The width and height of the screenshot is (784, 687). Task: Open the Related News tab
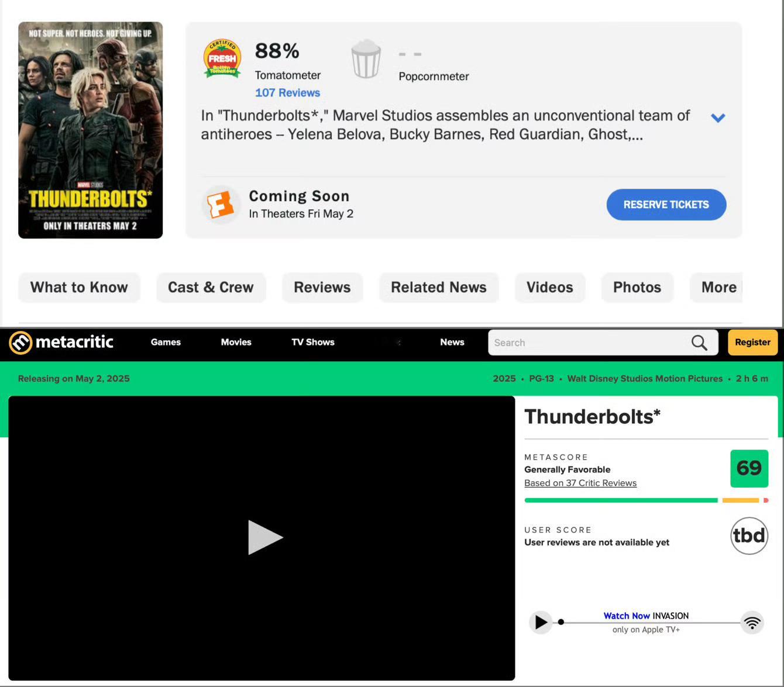[439, 287]
